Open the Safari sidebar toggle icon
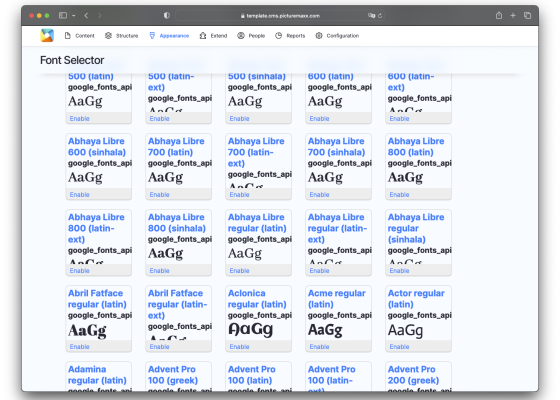The height and width of the screenshot is (400, 560). click(63, 15)
